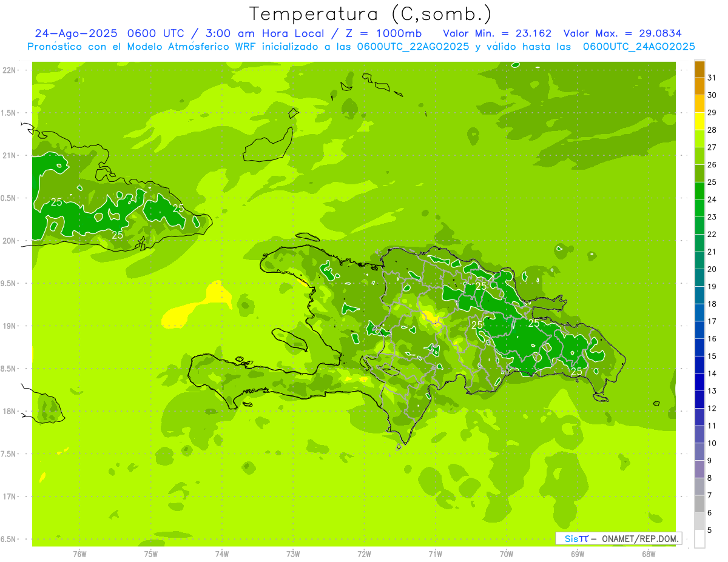The image size is (728, 562).
Task: Click the "76W" longitude label
Action: (x=79, y=554)
